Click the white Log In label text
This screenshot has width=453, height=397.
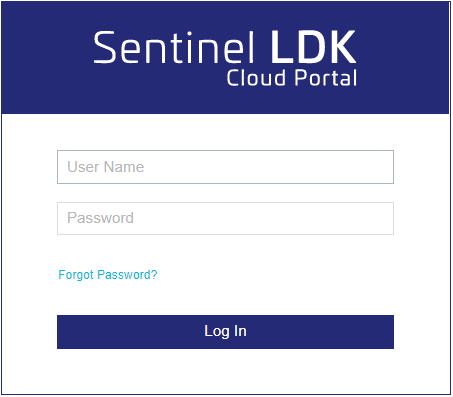(x=225, y=331)
